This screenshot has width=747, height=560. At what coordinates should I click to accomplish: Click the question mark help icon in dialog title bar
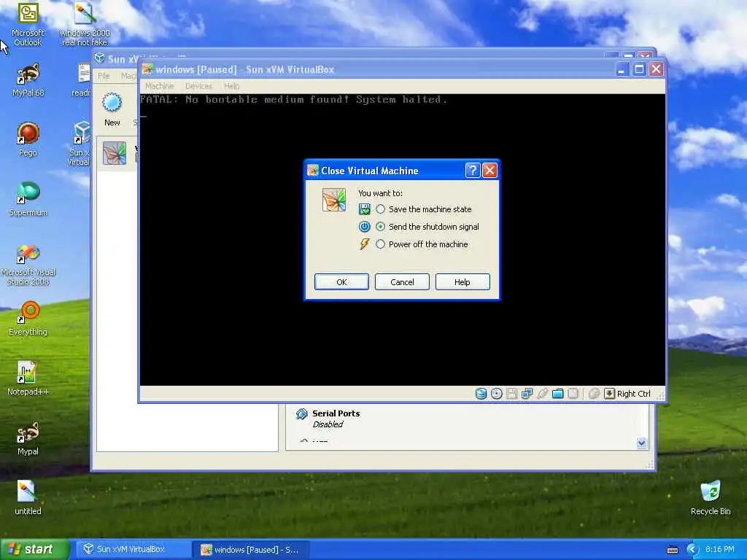[x=472, y=171]
